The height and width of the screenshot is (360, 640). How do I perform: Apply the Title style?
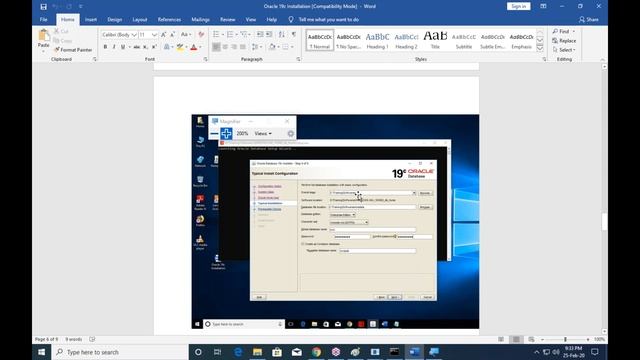click(435, 40)
